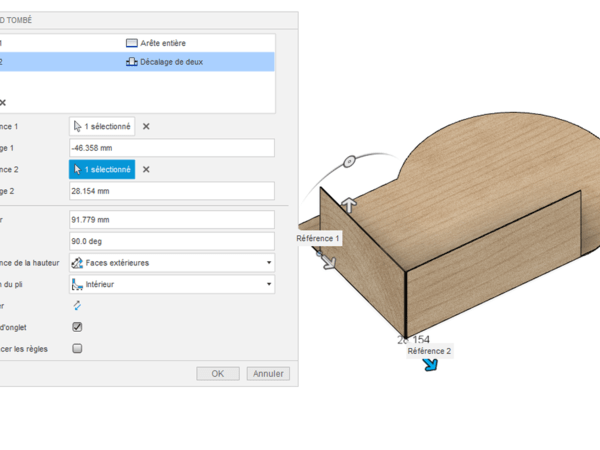Open the Intérieur bend position dropdown
600x450 pixels.
[x=171, y=285]
